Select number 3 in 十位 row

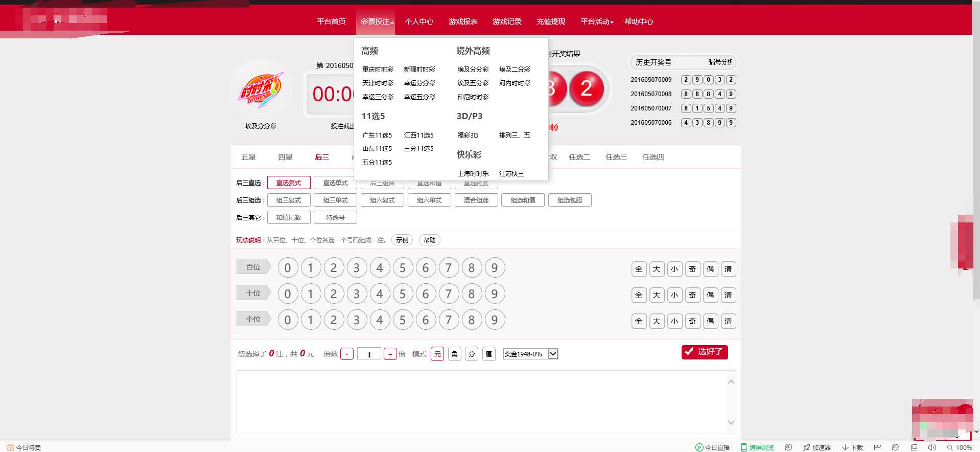[x=357, y=294]
